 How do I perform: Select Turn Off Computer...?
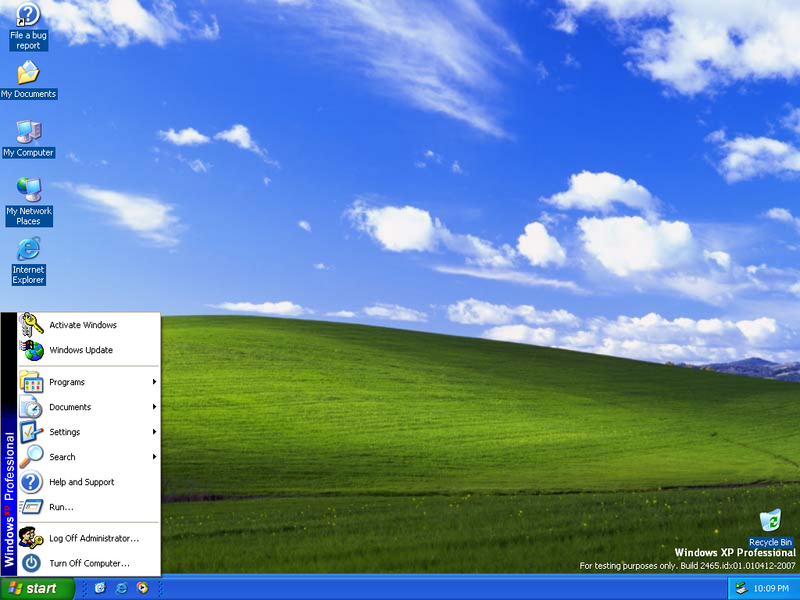(x=89, y=563)
